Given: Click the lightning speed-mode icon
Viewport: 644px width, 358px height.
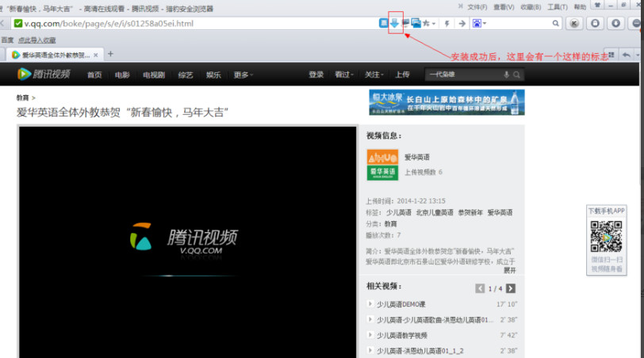Looking at the screenshot, I should pos(447,23).
